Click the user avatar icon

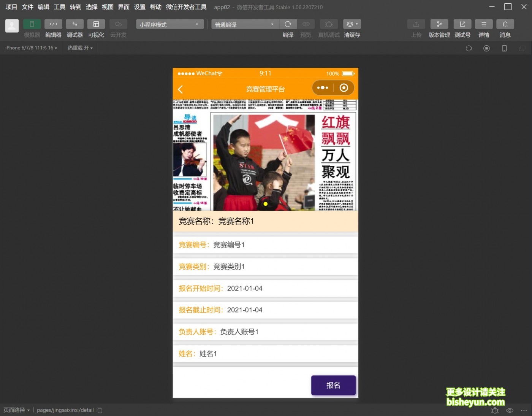[12, 26]
